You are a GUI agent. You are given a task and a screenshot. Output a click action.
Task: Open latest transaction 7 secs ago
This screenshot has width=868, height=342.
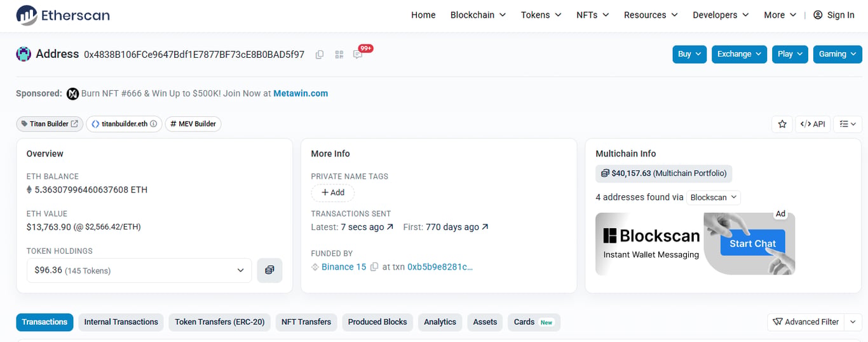tap(367, 227)
